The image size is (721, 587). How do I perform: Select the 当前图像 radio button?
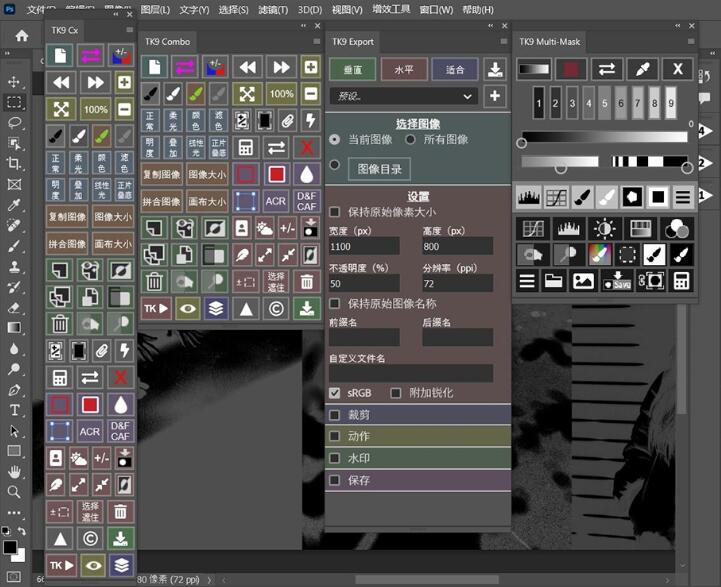click(335, 139)
